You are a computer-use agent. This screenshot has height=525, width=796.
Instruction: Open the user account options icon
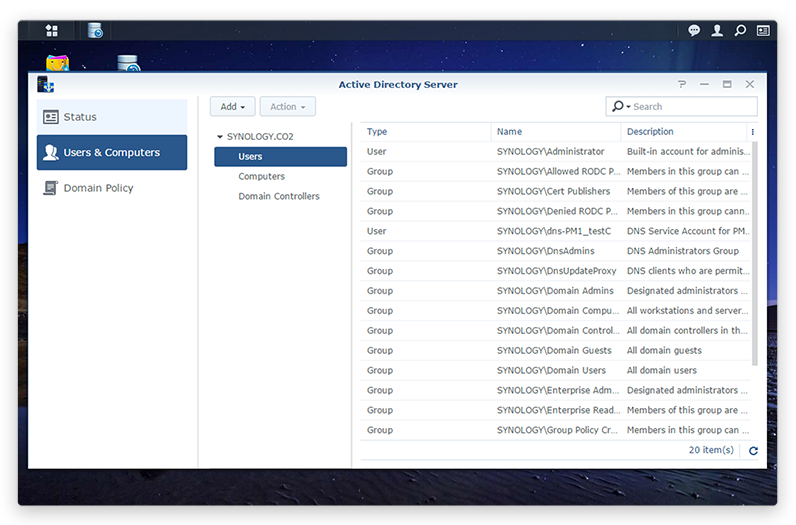717,30
